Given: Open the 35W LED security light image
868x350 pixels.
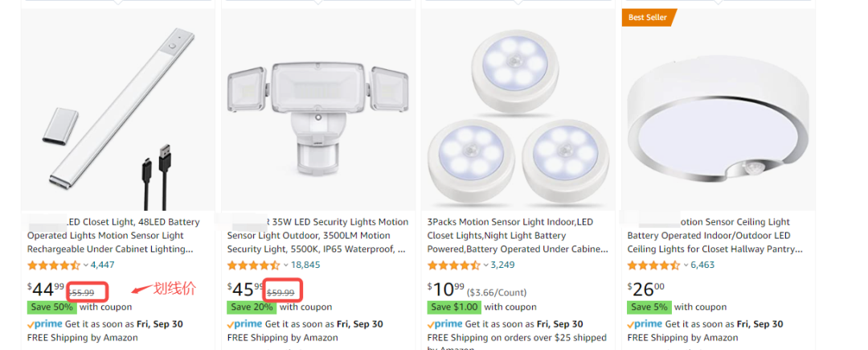Looking at the screenshot, I should 318,109.
